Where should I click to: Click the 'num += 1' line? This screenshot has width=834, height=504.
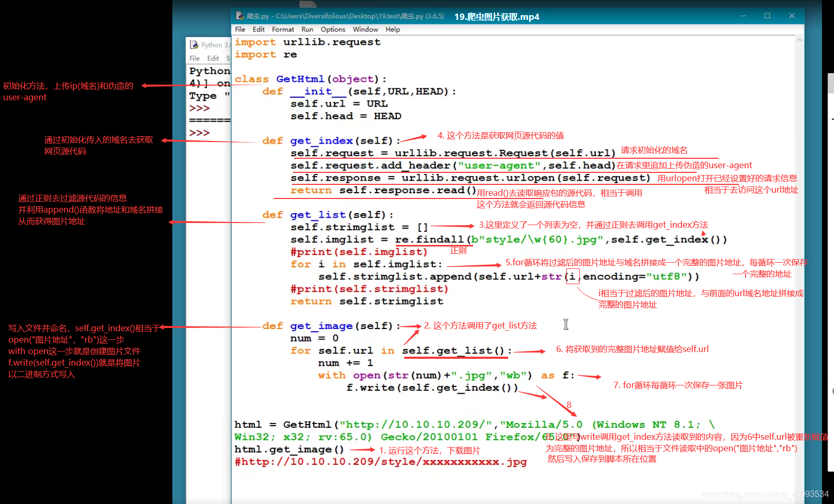346,364
